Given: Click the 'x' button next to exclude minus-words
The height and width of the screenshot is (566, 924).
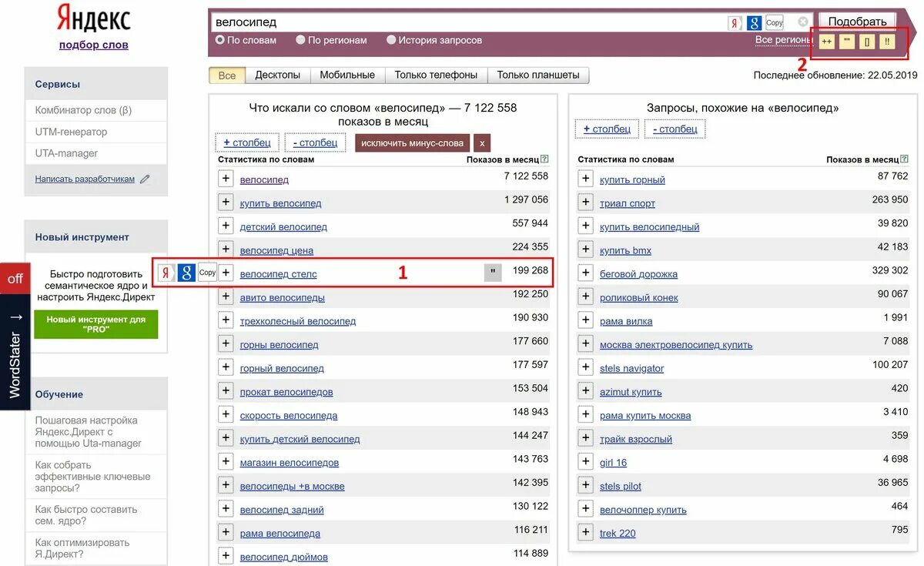Looking at the screenshot, I should click(x=482, y=142).
